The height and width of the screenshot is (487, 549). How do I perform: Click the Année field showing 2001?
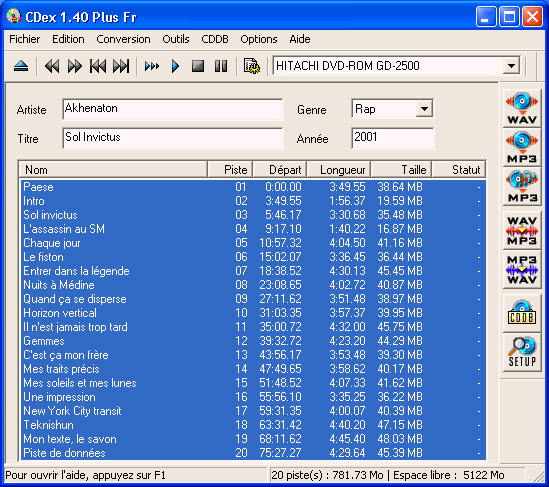coord(392,138)
